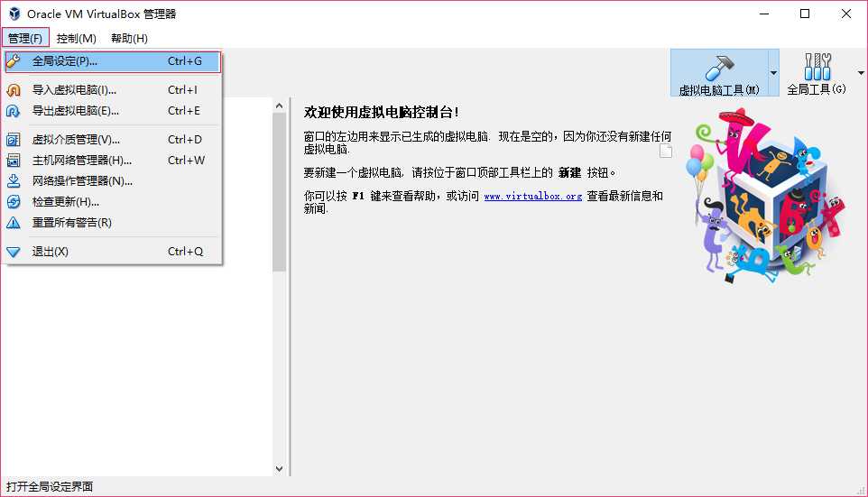The height and width of the screenshot is (497, 868).
Task: Click the disk icon beside 虚拟介质管理
Action: point(14,140)
